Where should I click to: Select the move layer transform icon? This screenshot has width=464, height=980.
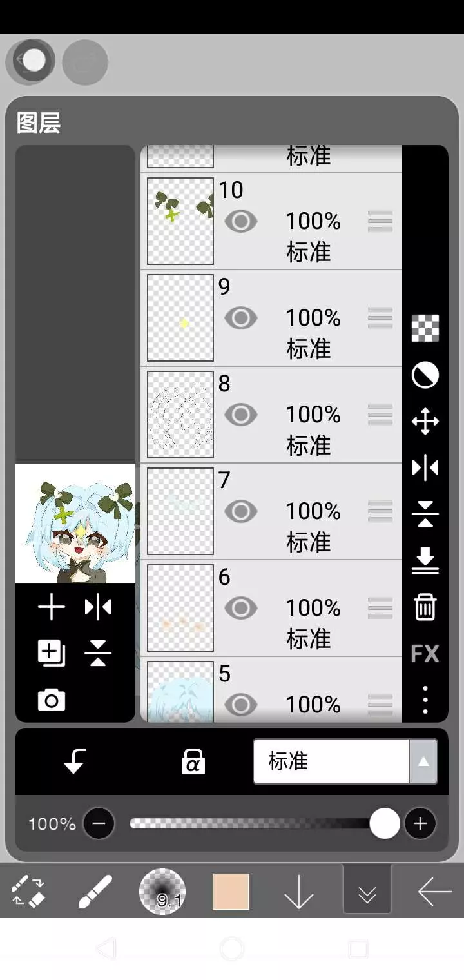[425, 422]
